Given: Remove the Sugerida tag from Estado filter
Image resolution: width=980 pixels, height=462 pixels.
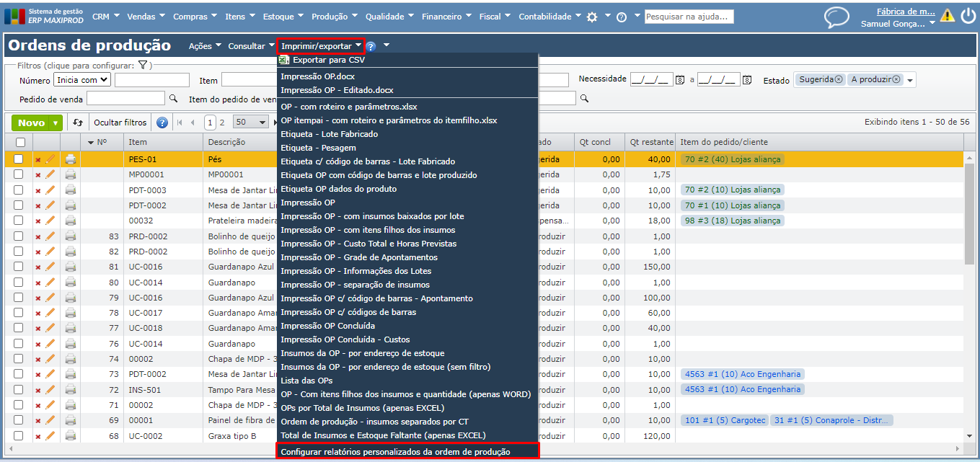Looking at the screenshot, I should pos(839,80).
